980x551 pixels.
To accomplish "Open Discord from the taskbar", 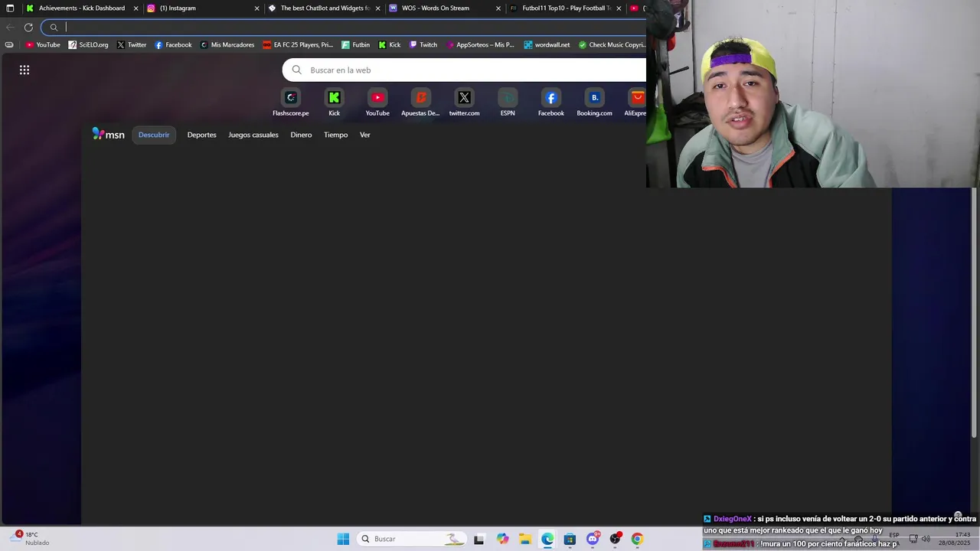I will pos(593,539).
